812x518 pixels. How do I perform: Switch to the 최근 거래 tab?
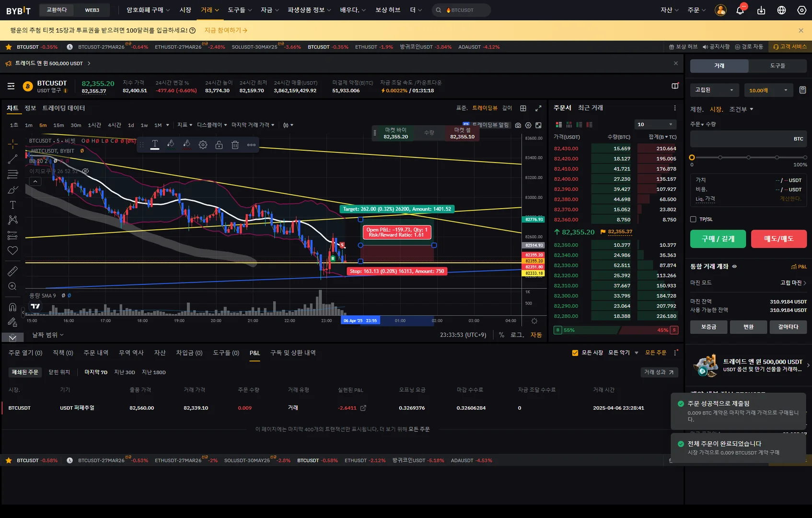coord(591,108)
